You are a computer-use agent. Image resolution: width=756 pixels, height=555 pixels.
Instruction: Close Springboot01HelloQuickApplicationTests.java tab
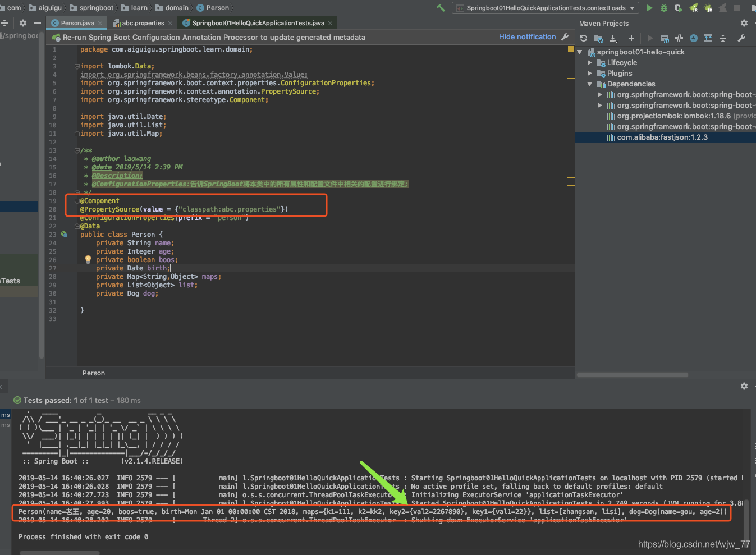coord(331,24)
